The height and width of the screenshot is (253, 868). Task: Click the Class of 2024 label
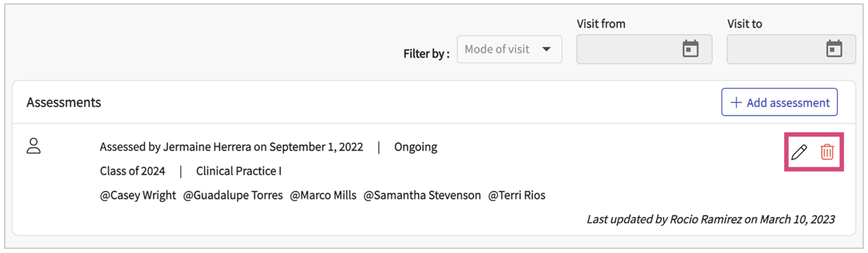132,171
